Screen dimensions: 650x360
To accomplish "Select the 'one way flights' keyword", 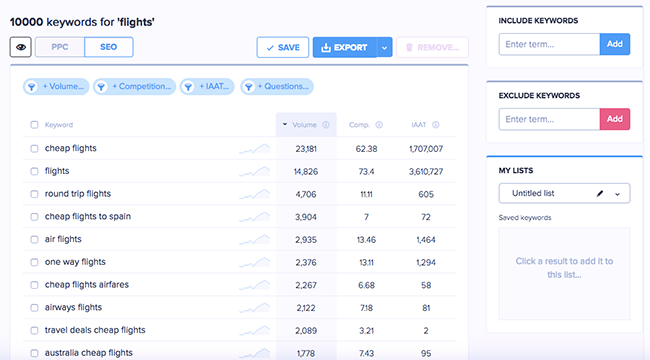I will pyautogui.click(x=75, y=262).
